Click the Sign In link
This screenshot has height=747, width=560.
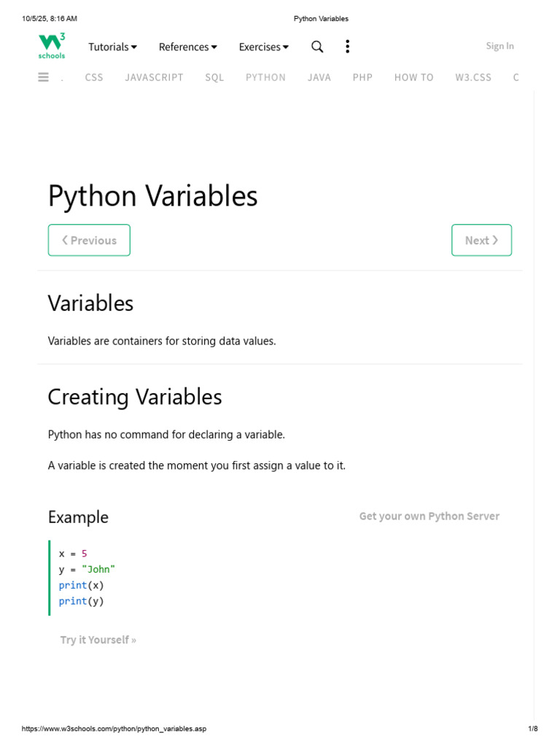pos(499,46)
